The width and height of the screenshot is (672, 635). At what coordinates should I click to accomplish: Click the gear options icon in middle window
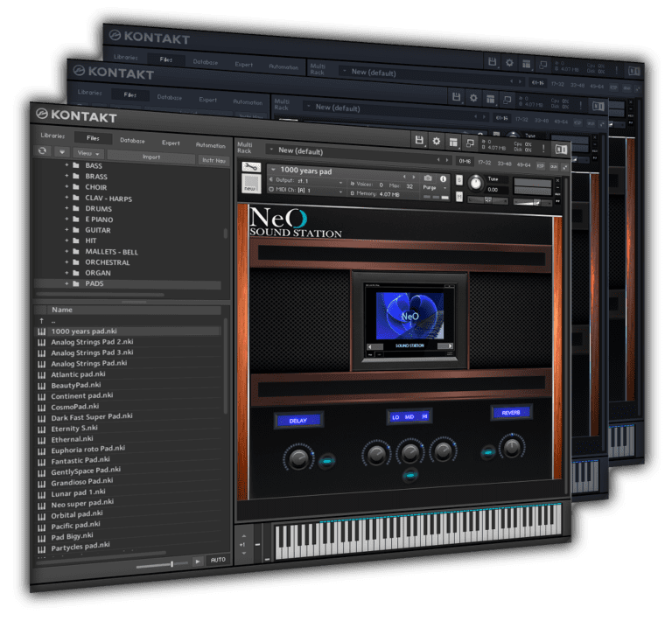(473, 98)
